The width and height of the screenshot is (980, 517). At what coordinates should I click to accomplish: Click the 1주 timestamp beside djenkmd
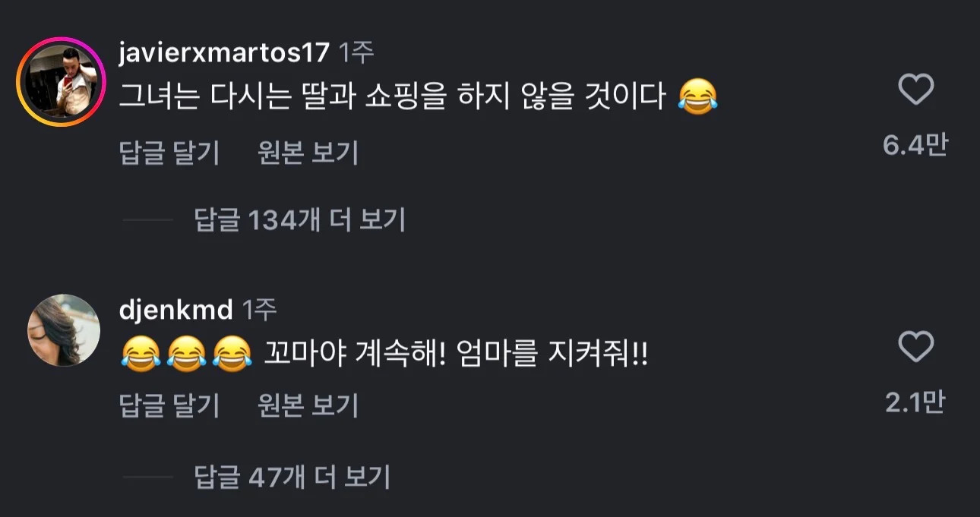(259, 310)
